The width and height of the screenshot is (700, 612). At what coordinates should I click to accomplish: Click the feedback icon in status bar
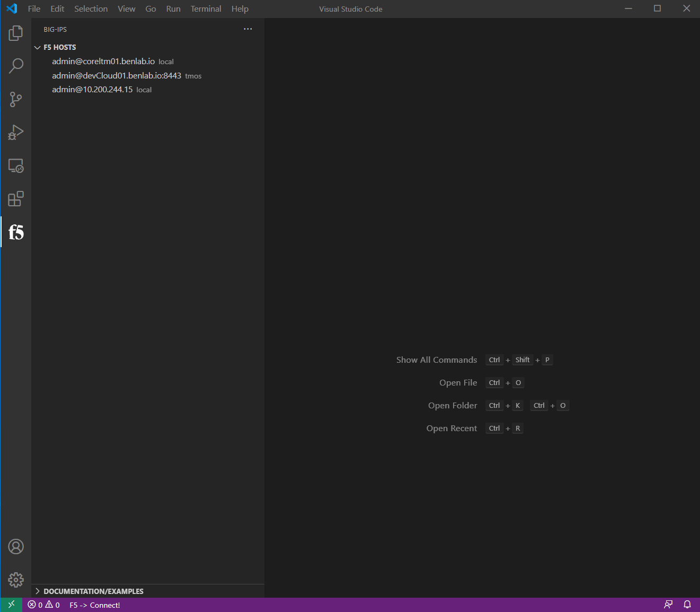(x=668, y=605)
